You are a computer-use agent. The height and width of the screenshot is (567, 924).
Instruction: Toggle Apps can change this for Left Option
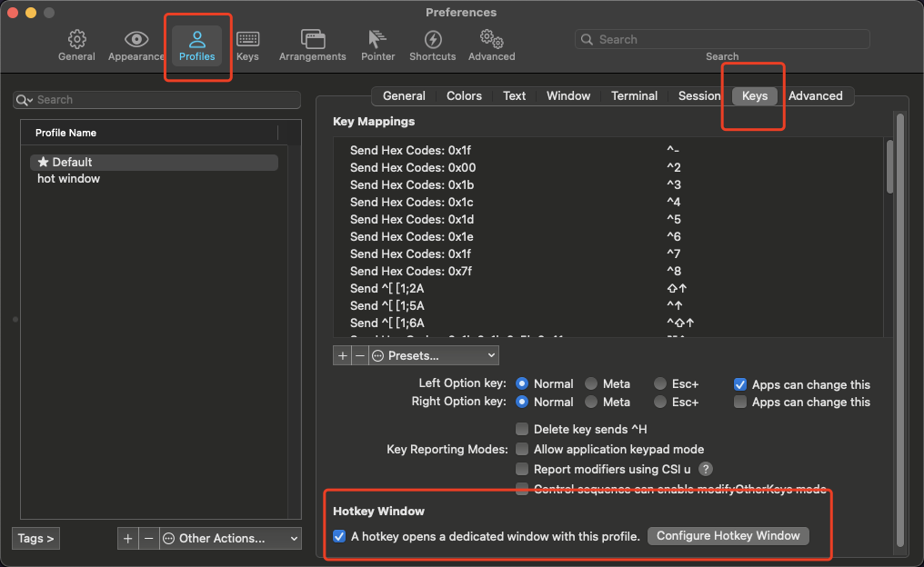coord(740,384)
